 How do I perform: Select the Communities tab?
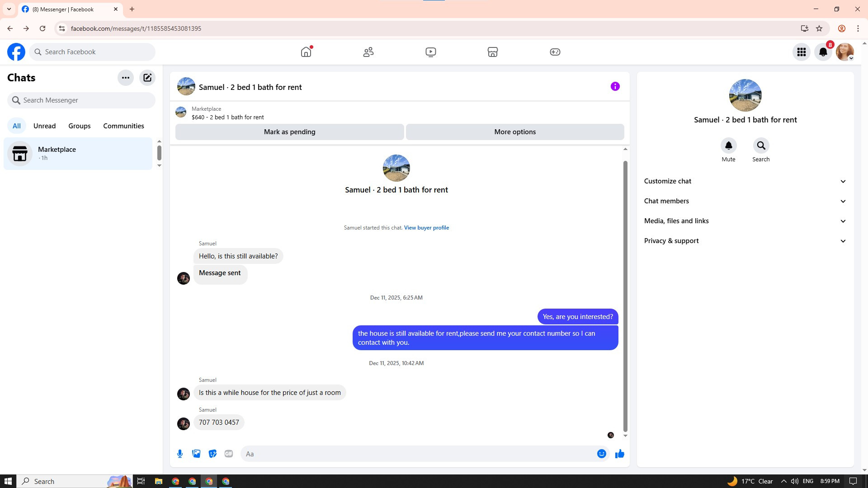[123, 126]
